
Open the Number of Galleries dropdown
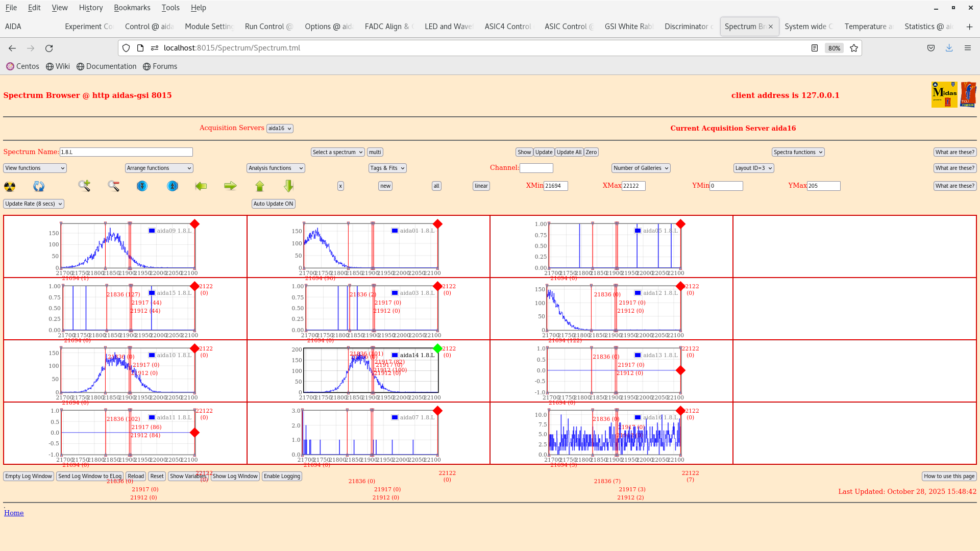point(641,168)
